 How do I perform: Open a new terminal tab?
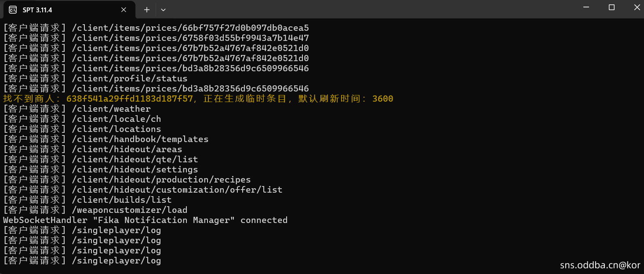[147, 10]
